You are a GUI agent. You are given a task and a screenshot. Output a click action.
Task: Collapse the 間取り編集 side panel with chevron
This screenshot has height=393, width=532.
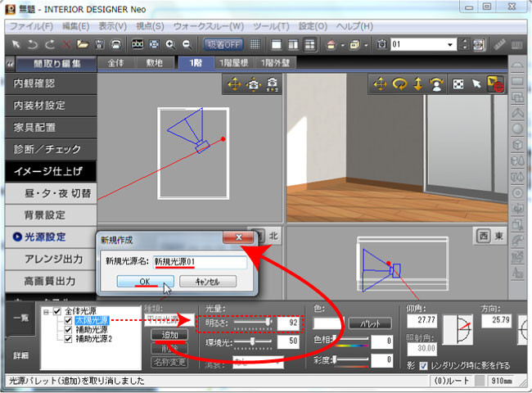(x=9, y=63)
